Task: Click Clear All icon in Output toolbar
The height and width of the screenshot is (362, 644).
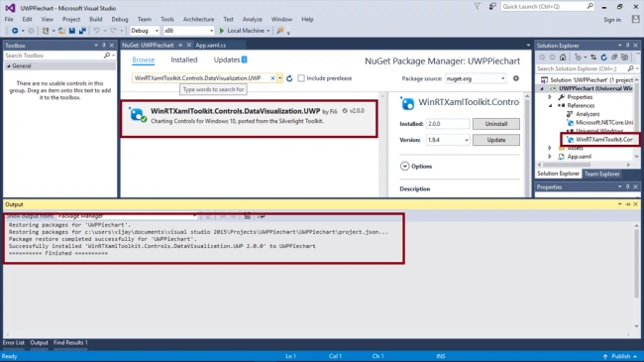Action: click(248, 216)
